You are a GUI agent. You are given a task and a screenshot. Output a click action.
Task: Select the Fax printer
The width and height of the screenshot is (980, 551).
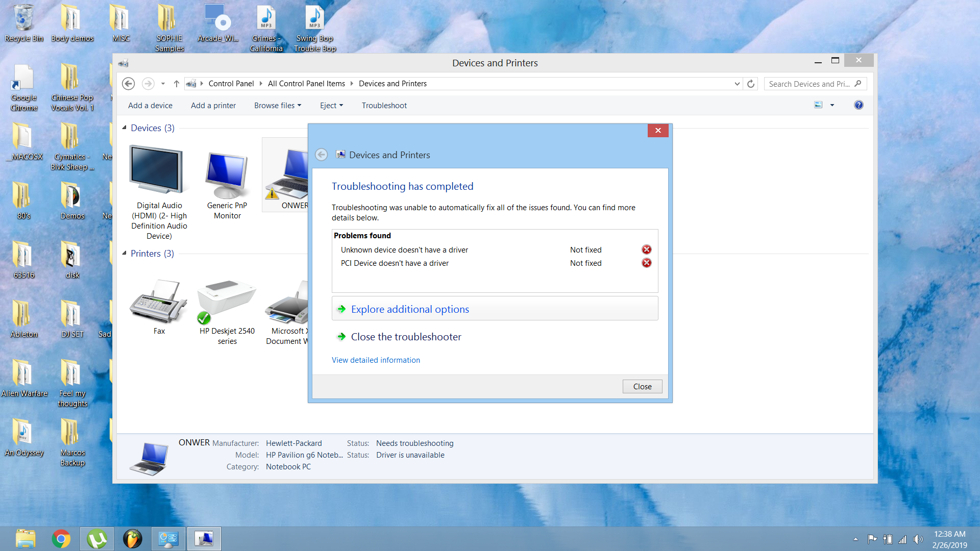point(159,301)
